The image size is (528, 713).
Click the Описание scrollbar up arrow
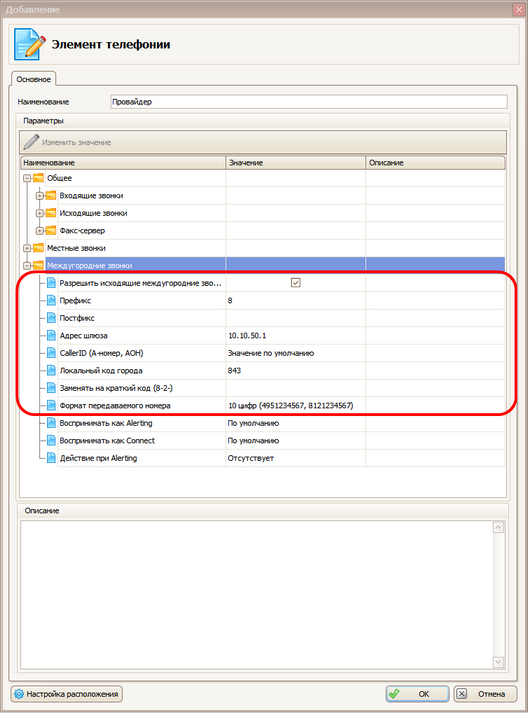point(498,527)
